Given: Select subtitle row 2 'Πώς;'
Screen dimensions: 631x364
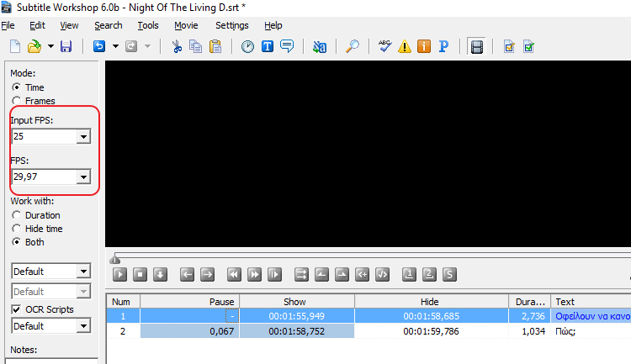Looking at the screenshot, I should [369, 331].
